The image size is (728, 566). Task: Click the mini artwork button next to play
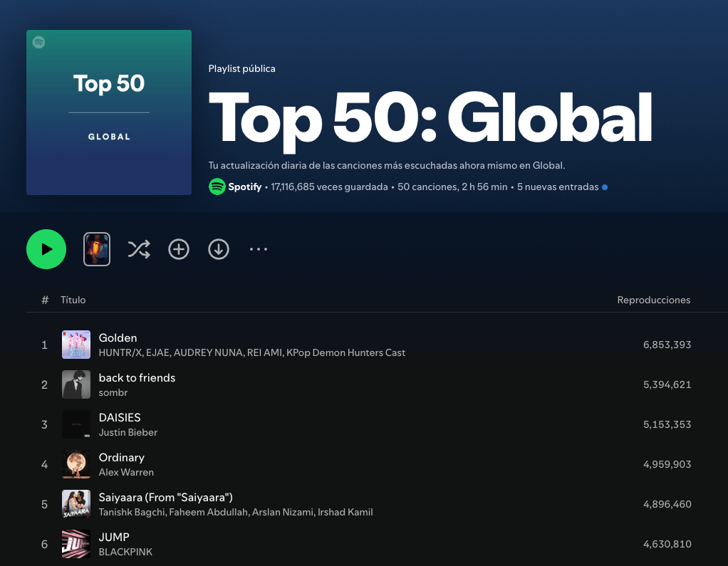click(x=97, y=249)
